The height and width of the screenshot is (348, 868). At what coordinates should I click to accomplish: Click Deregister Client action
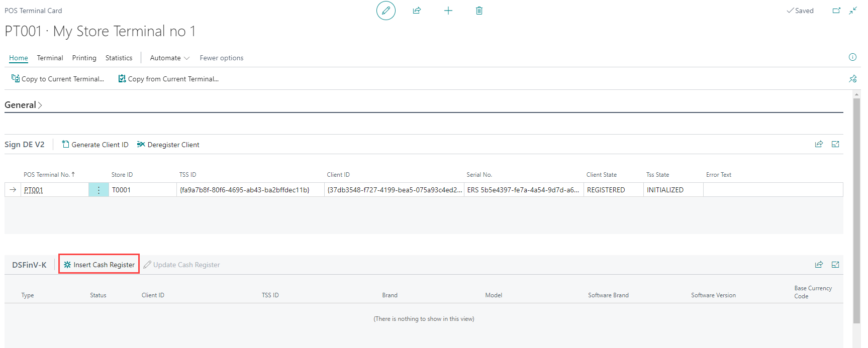coord(168,145)
